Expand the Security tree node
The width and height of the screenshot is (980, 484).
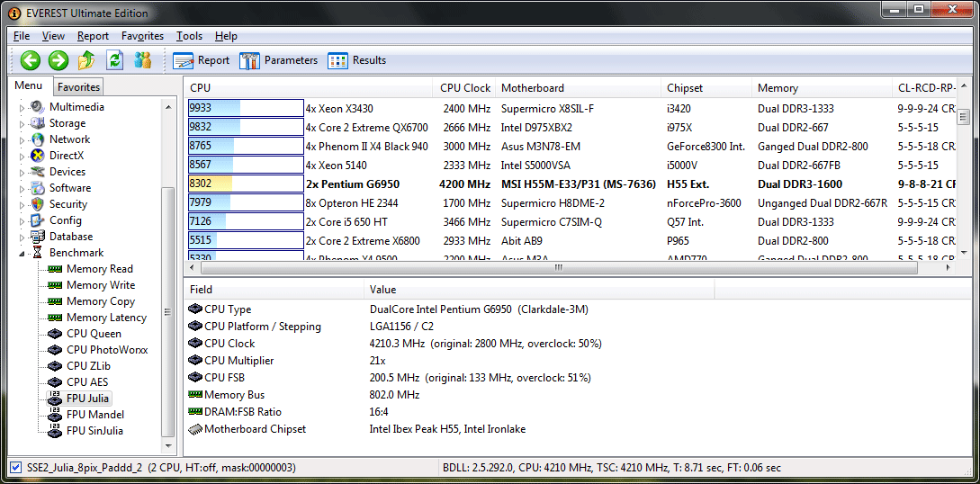22,205
